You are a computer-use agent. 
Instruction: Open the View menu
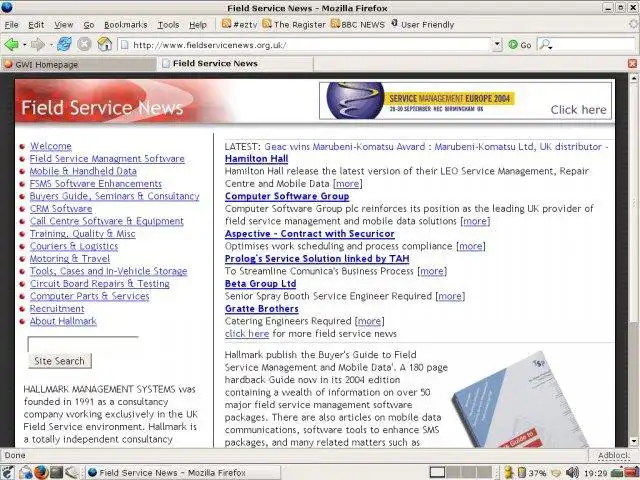[64, 25]
